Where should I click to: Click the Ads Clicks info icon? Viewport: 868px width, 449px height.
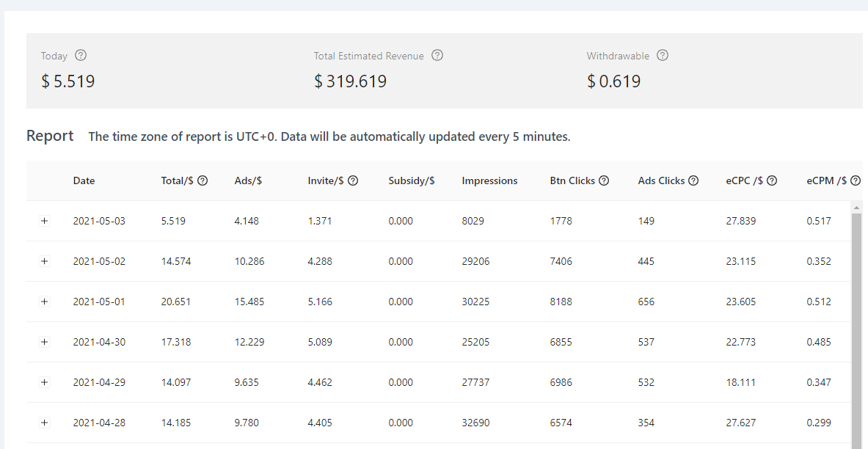(x=693, y=181)
